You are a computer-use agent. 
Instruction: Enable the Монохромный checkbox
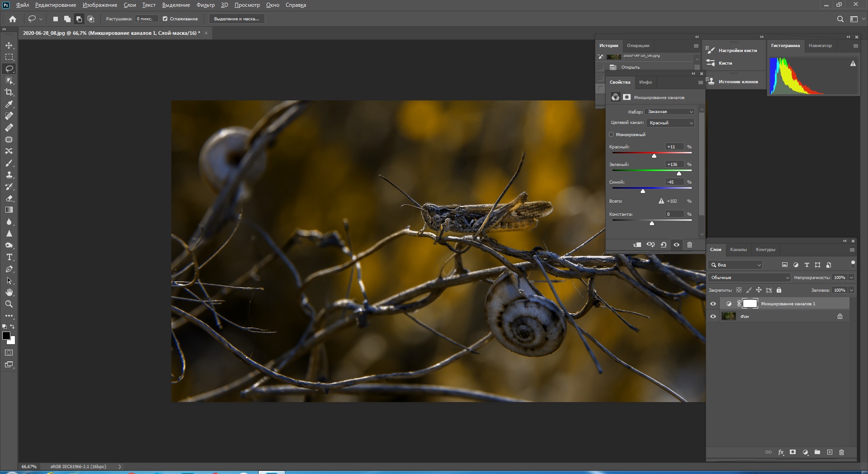(612, 134)
